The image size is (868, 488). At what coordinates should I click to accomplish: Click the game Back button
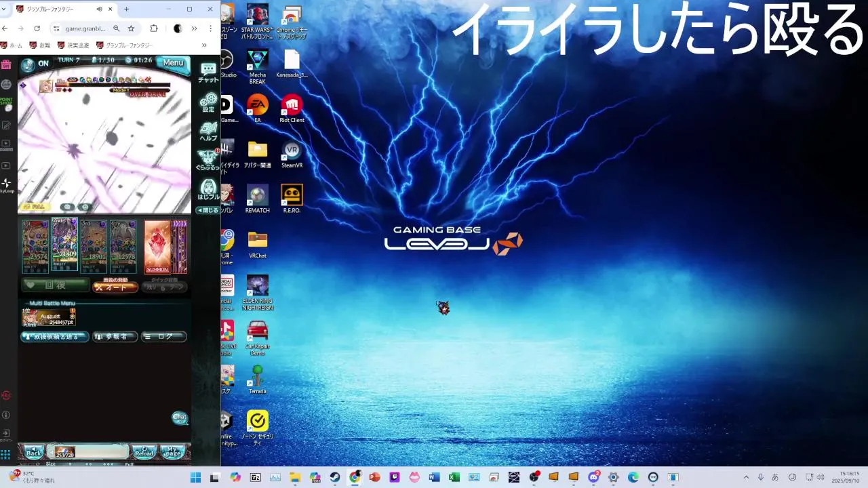coord(34,452)
